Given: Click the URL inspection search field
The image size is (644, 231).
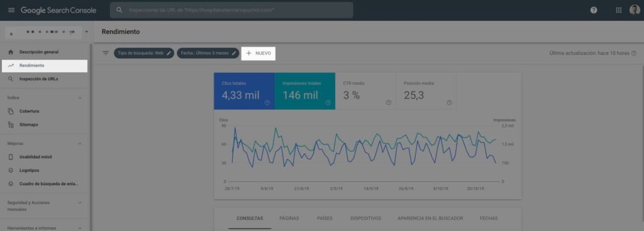Looking at the screenshot, I should pyautogui.click(x=231, y=10).
